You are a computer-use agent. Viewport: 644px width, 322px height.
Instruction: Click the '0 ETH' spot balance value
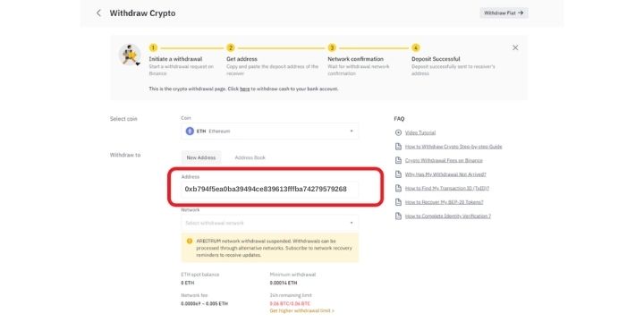(187, 283)
